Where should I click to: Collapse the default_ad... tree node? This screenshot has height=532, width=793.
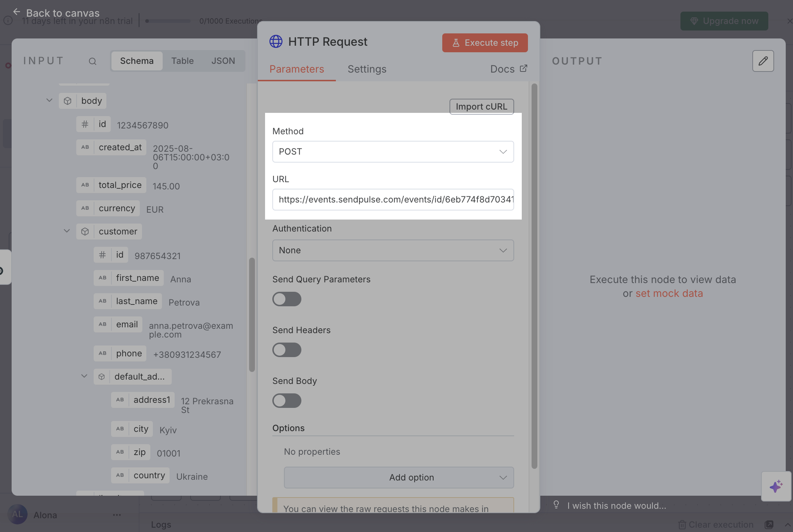[84, 376]
